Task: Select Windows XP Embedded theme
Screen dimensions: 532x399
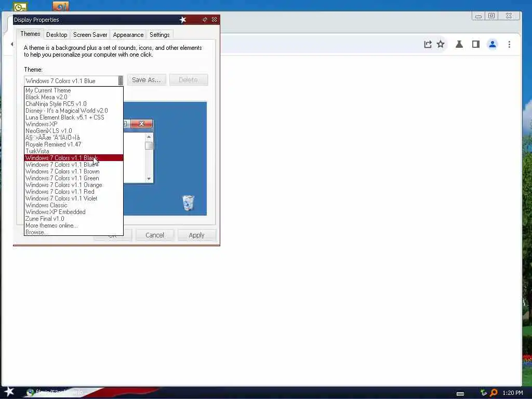Action: point(74,212)
